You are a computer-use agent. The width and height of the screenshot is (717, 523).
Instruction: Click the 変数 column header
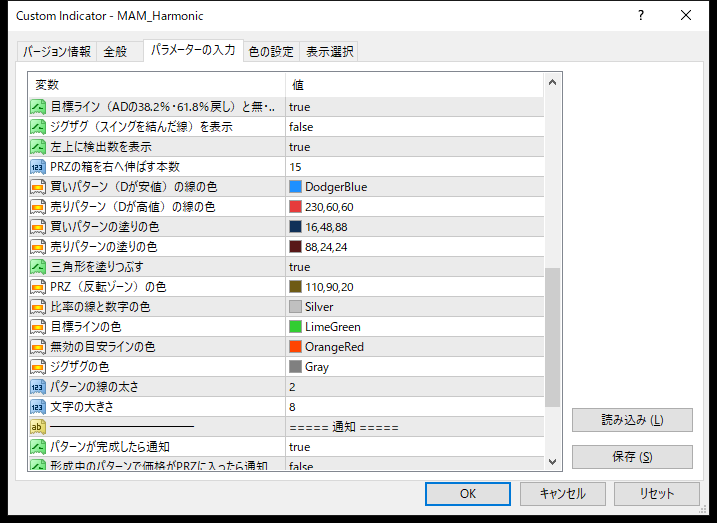157,85
